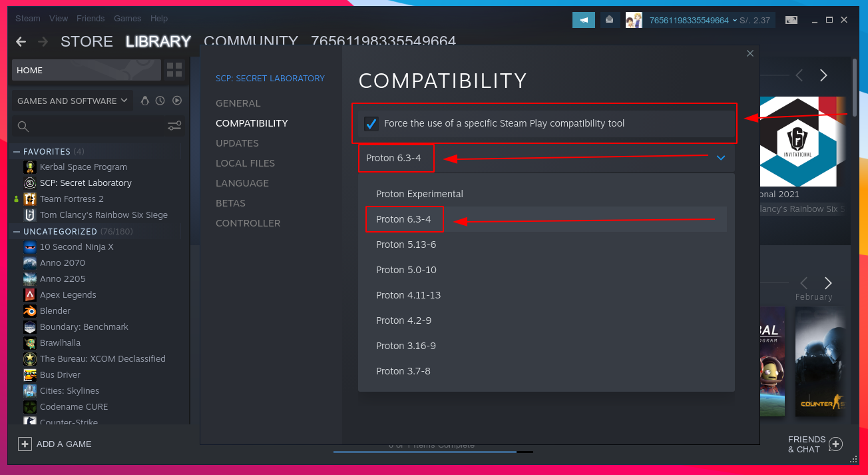Open the inbox envelope icon
Viewport: 868px width, 475px height.
click(609, 20)
